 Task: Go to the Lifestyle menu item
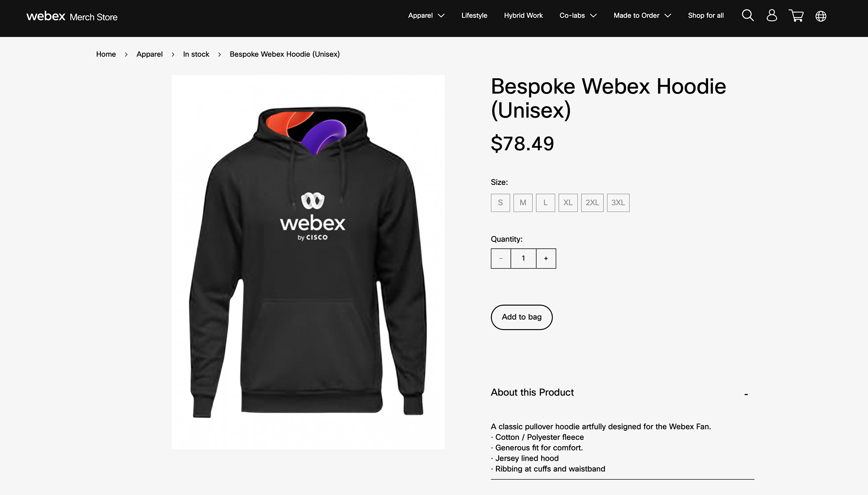point(474,16)
